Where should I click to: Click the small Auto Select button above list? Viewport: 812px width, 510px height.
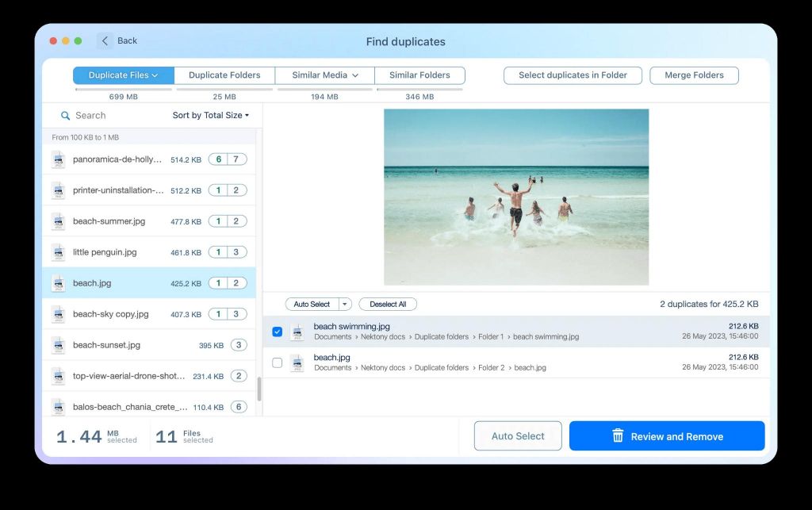(x=312, y=305)
